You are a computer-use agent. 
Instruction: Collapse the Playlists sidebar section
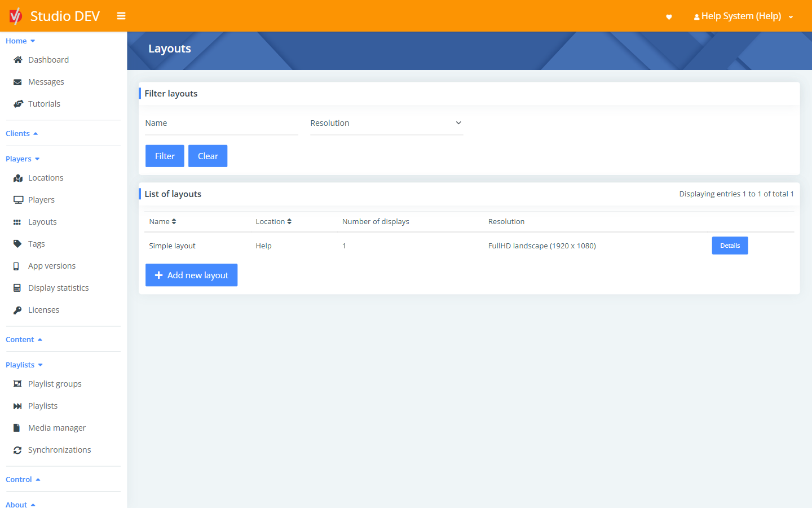(24, 365)
